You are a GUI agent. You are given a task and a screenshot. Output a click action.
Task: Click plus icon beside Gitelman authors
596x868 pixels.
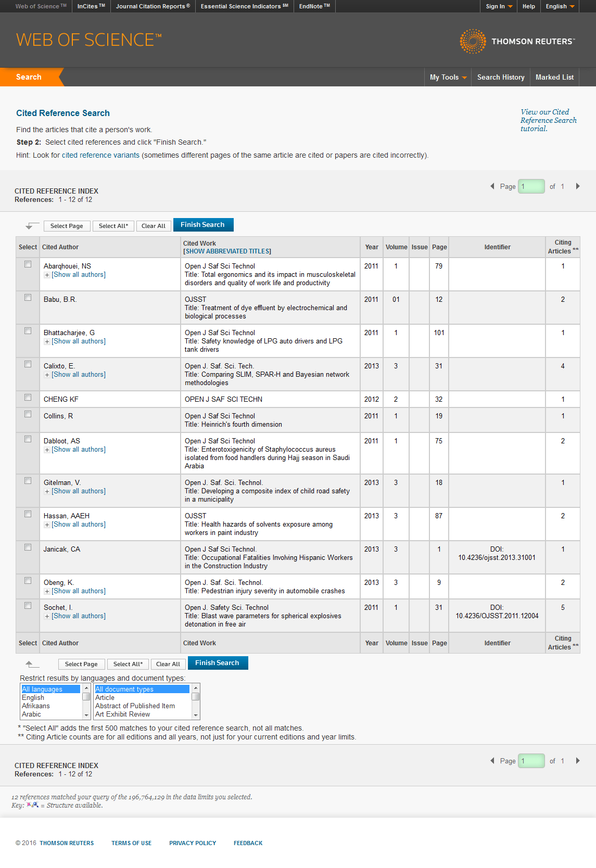tap(47, 491)
